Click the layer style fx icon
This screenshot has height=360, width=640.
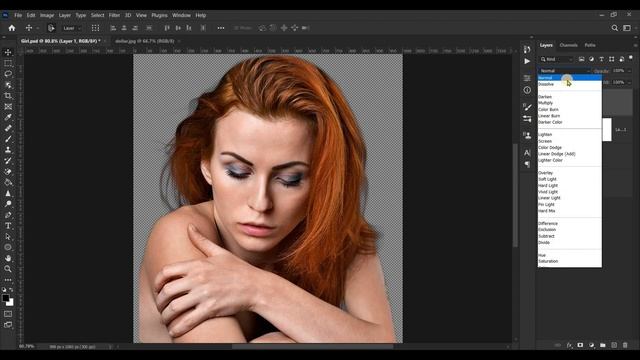pyautogui.click(x=569, y=345)
